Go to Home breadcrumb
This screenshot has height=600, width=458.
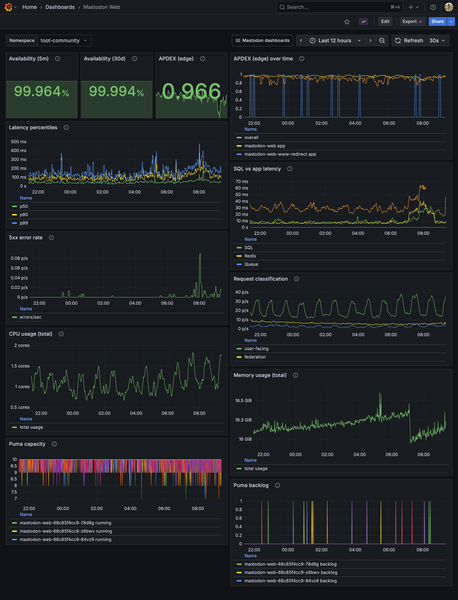[x=29, y=7]
